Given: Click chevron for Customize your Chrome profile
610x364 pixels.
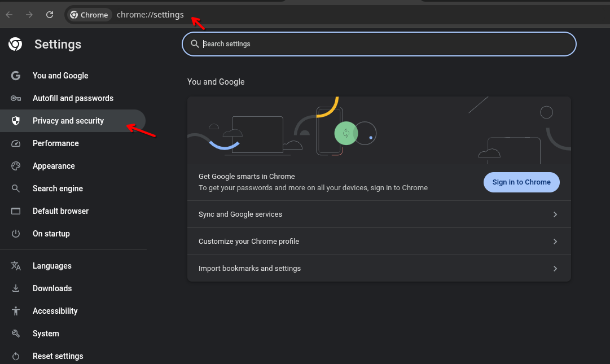Looking at the screenshot, I should pos(555,242).
